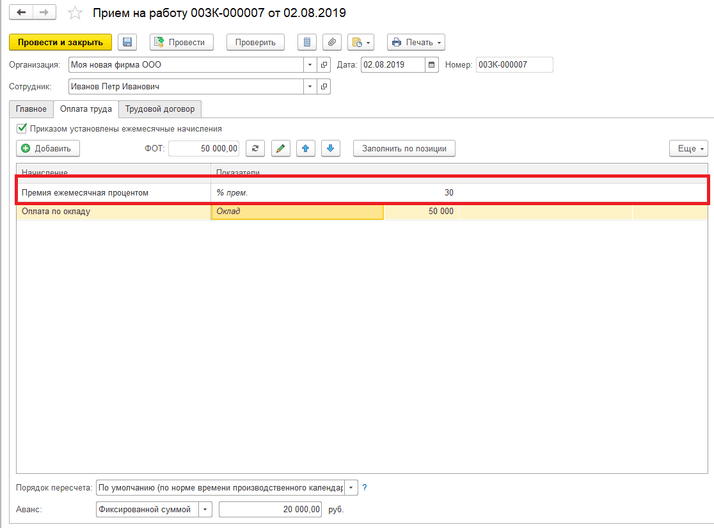This screenshot has width=714, height=528.
Task: Click the refresh FOT recalculate icon
Action: [x=255, y=148]
